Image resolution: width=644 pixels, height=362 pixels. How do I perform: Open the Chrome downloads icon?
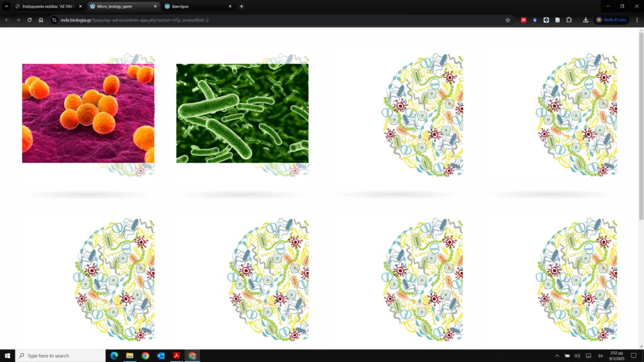coord(586,19)
